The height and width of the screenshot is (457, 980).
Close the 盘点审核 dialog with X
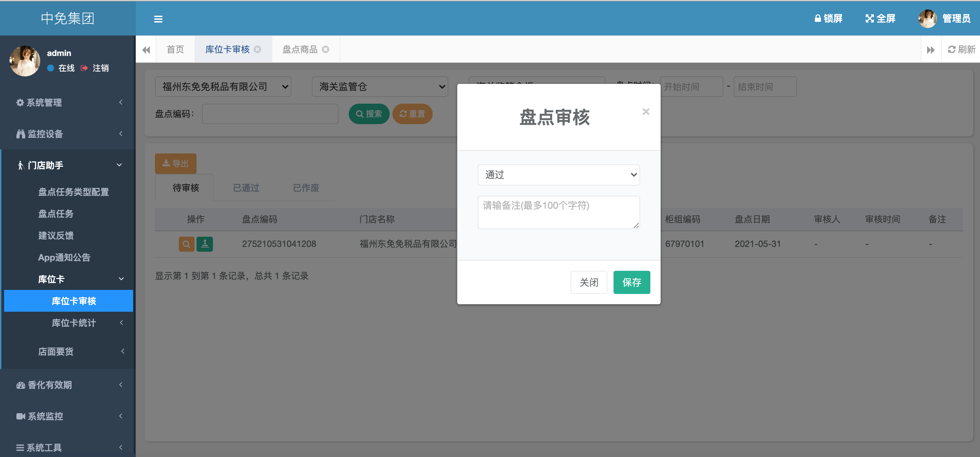point(646,112)
